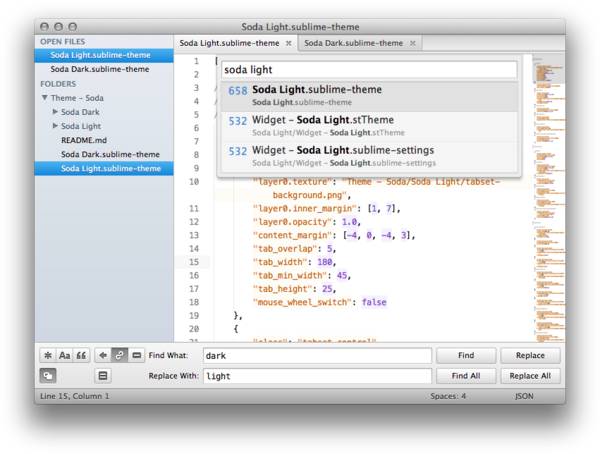Collapse the Theme - Soda folder
The height and width of the screenshot is (454, 600).
coord(45,98)
